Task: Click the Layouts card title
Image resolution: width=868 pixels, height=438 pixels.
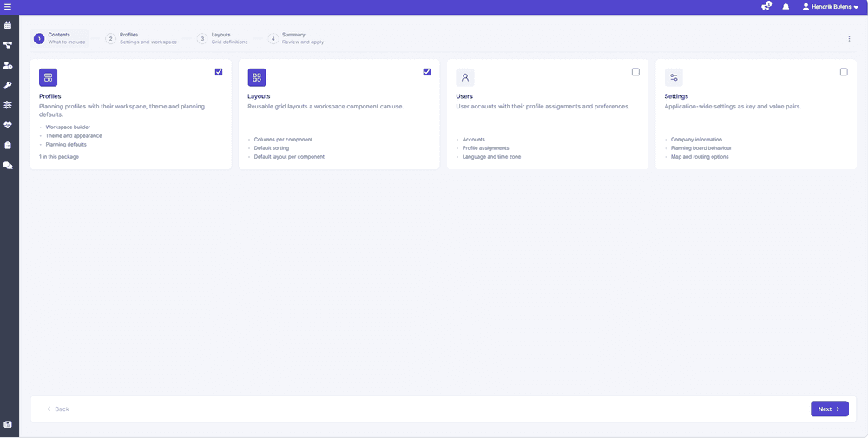Action: [259, 96]
